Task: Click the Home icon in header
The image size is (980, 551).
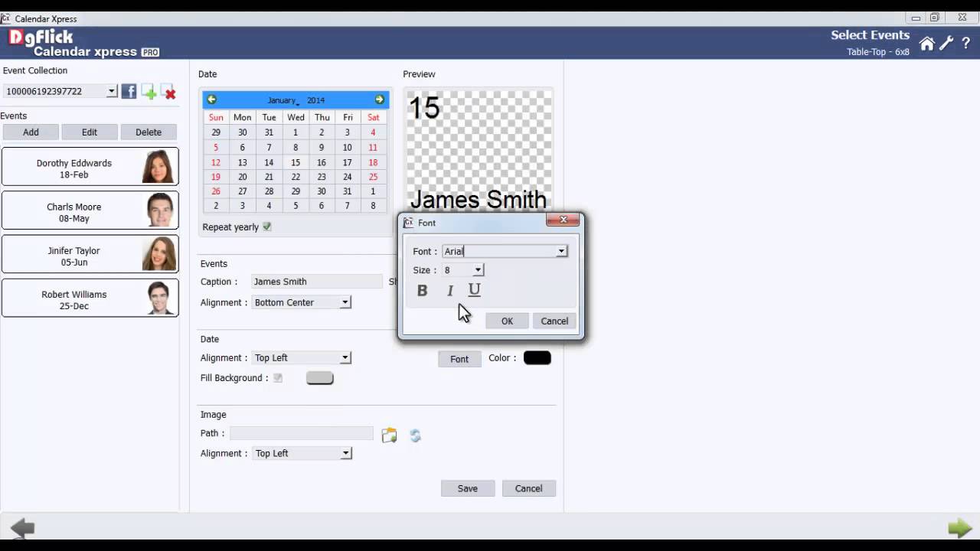Action: coord(927,44)
